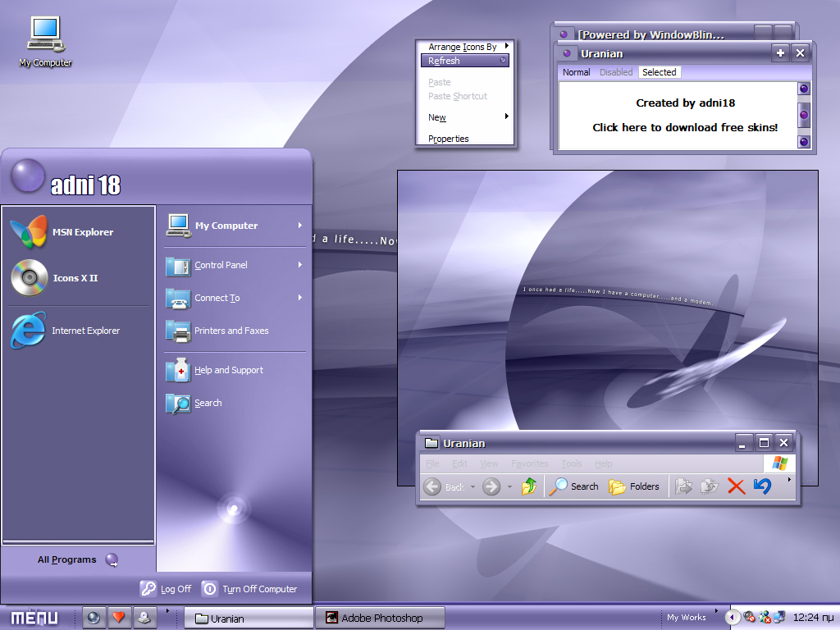Click the third quick launch icon
Screen dimensions: 840x630
pos(144,618)
